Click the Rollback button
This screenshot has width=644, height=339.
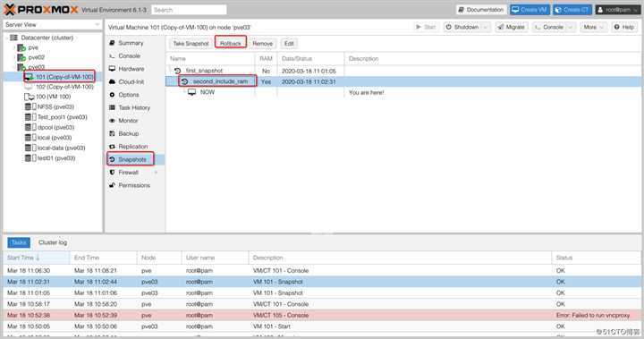click(231, 43)
